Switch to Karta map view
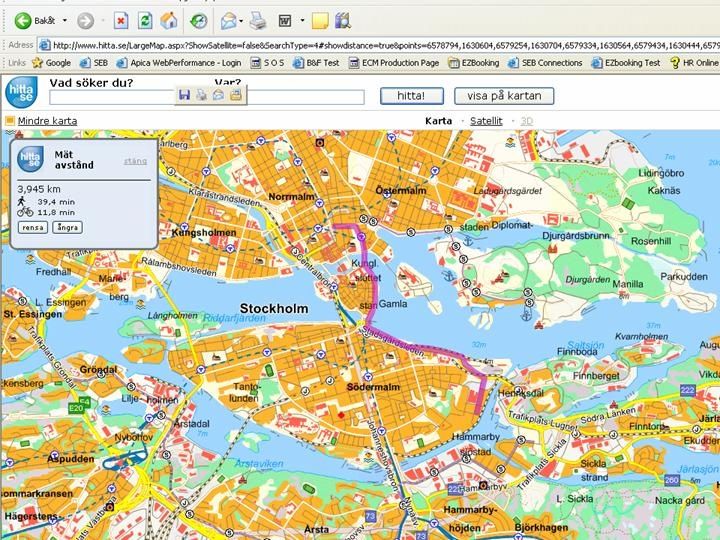720x540 pixels. pyautogui.click(x=439, y=121)
